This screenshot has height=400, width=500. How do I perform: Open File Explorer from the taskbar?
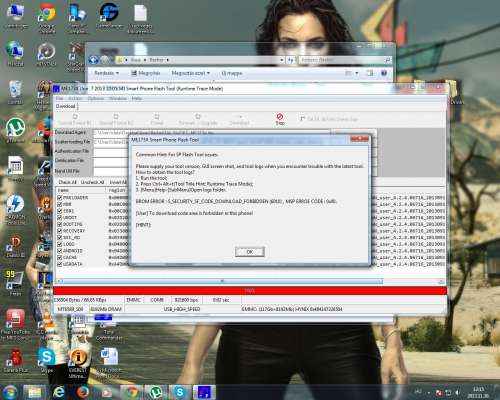[34, 392]
